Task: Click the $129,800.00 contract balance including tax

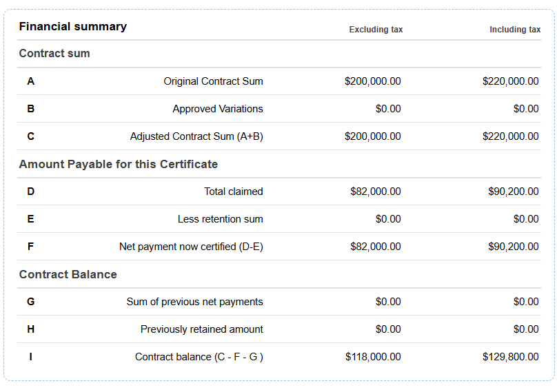Action: click(x=510, y=357)
